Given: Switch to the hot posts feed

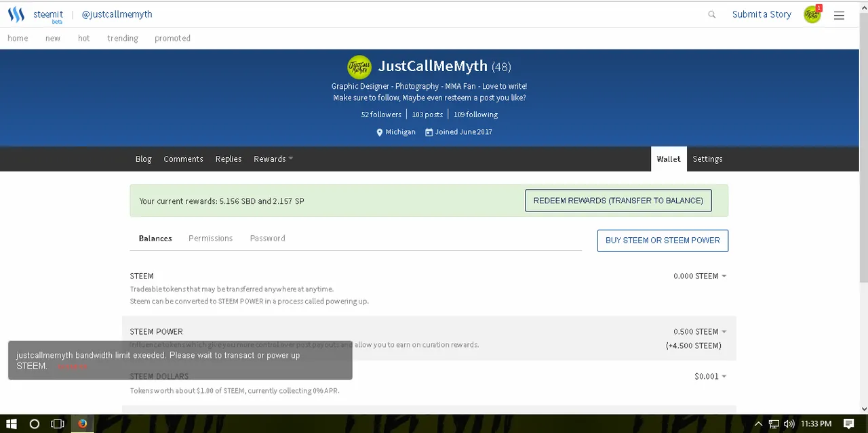Looking at the screenshot, I should click(x=84, y=39).
